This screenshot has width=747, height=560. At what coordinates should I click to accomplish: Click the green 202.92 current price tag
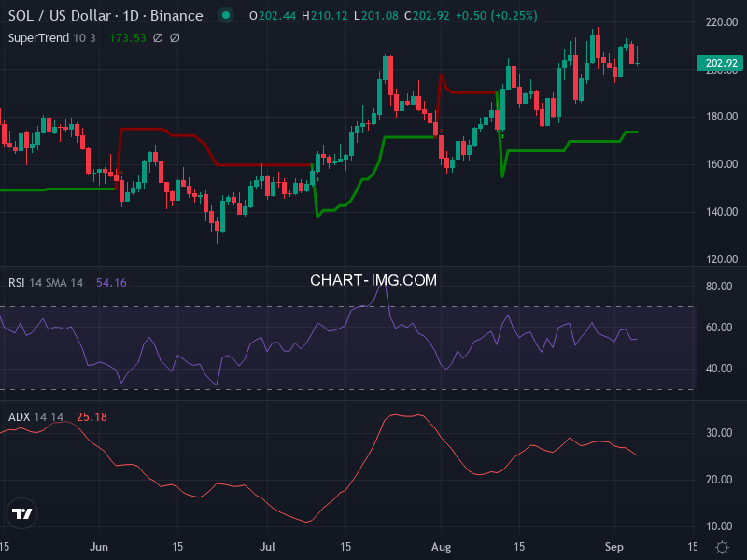[721, 63]
